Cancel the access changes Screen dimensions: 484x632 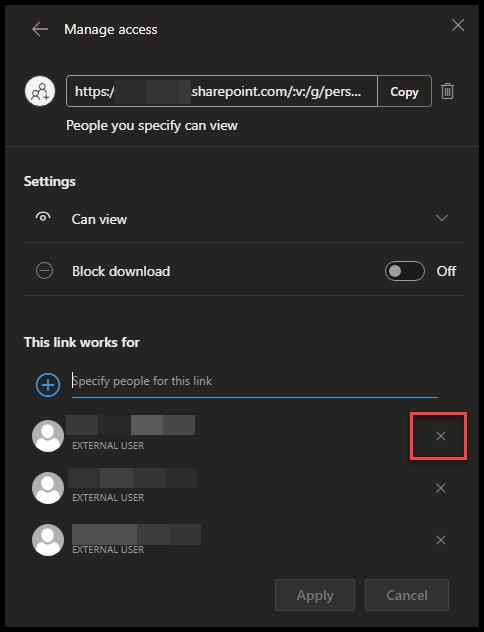[x=407, y=595]
